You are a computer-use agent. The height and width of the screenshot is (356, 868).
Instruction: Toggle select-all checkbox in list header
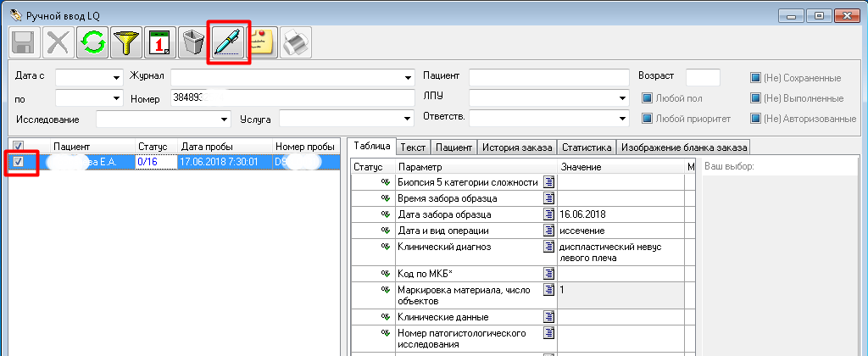coord(17,146)
